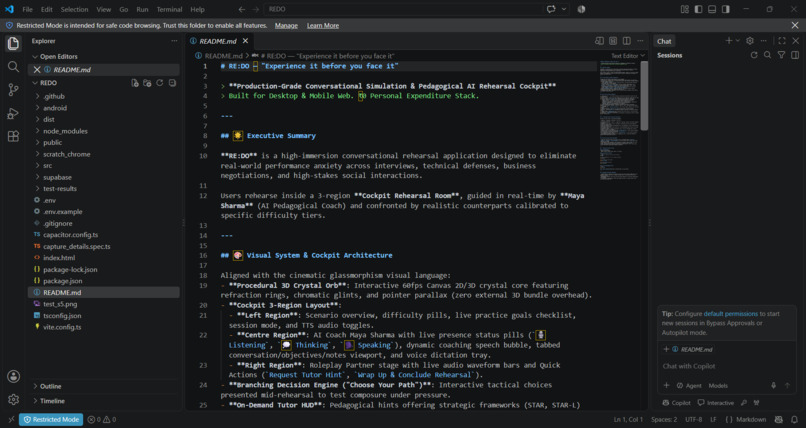Open the Manage gear in activity bar
The width and height of the screenshot is (806, 428).
(x=13, y=399)
